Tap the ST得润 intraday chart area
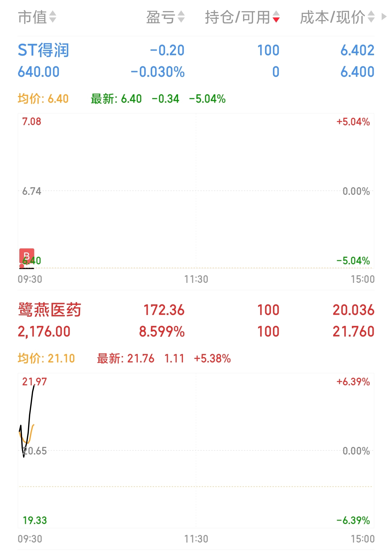The height and width of the screenshot is (554, 392). 196,191
